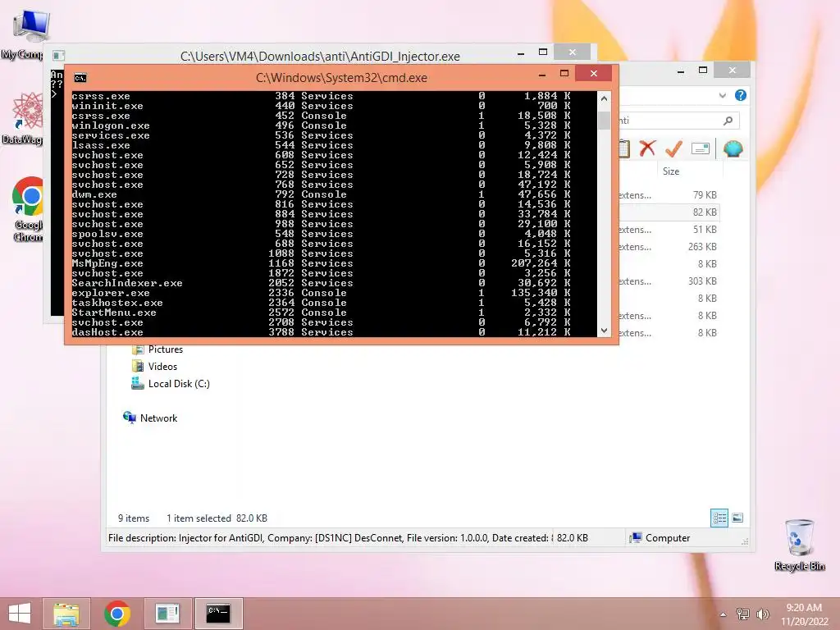Switch to large icons view in Explorer
Viewport: 840px width, 630px height.
click(x=737, y=518)
